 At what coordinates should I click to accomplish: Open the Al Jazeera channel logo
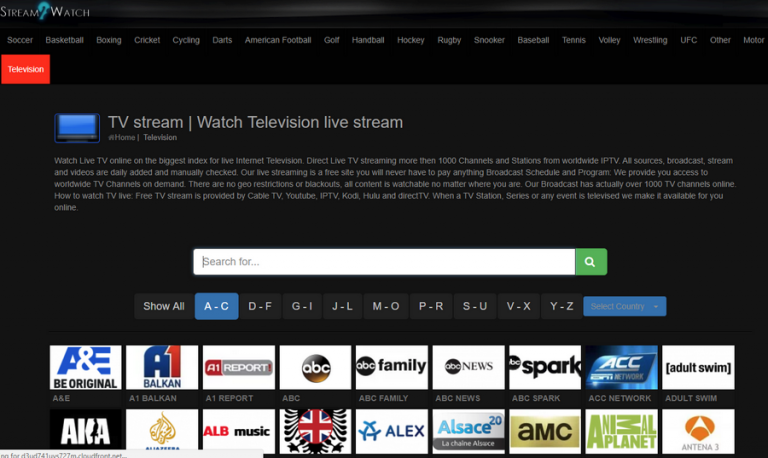click(x=162, y=432)
